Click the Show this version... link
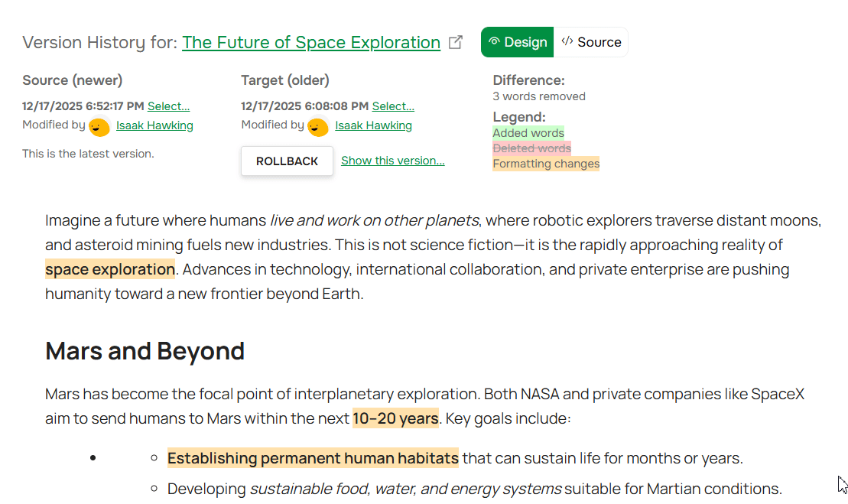Screen dimensions: 848x504 click(393, 161)
